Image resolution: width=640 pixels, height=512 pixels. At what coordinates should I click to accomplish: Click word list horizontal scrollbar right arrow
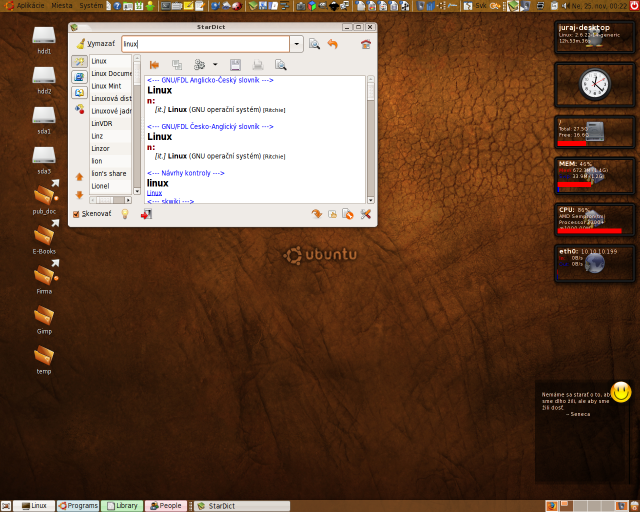[128, 200]
